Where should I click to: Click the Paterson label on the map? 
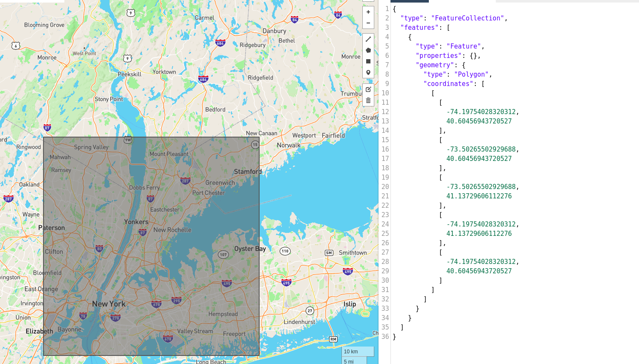tap(52, 228)
